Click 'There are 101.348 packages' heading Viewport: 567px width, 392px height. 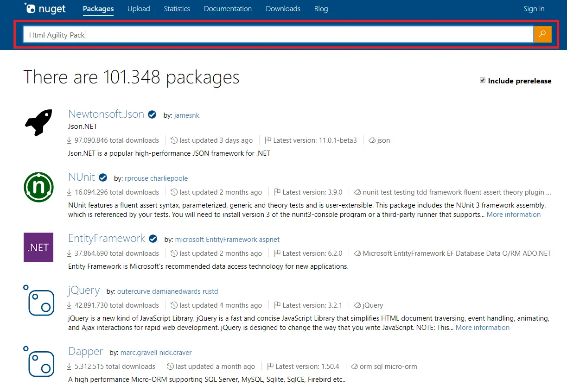coord(132,77)
